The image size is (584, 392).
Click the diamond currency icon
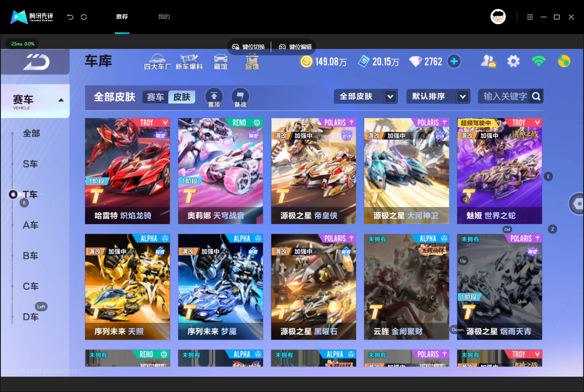coord(415,62)
